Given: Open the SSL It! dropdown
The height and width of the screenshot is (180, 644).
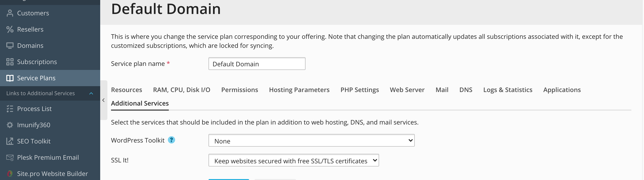Looking at the screenshot, I should 294,161.
